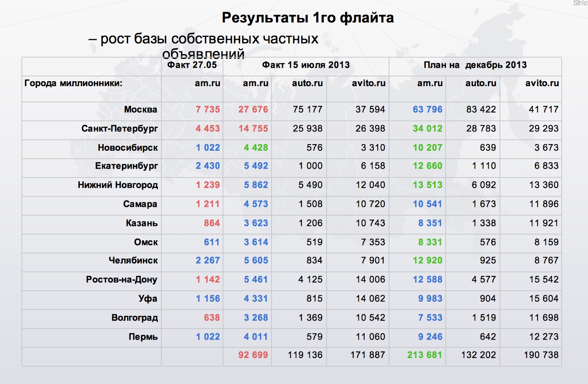Click the cell "75 177"
The image size is (588, 384).
click(x=308, y=109)
